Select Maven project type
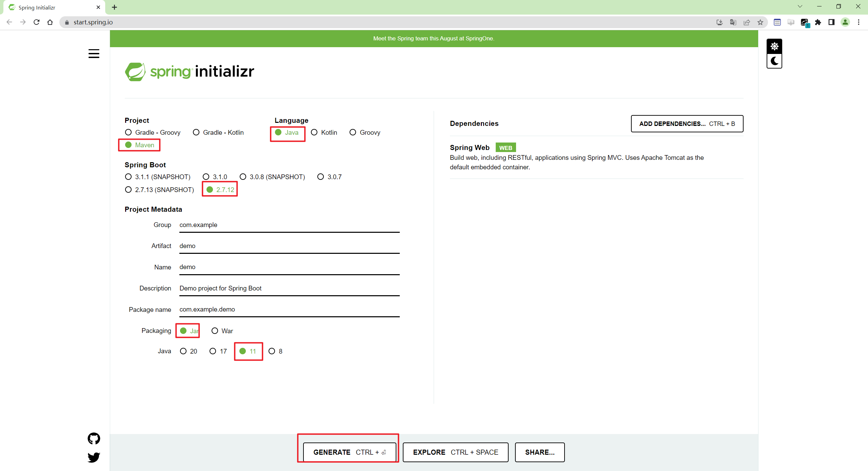 (x=139, y=145)
